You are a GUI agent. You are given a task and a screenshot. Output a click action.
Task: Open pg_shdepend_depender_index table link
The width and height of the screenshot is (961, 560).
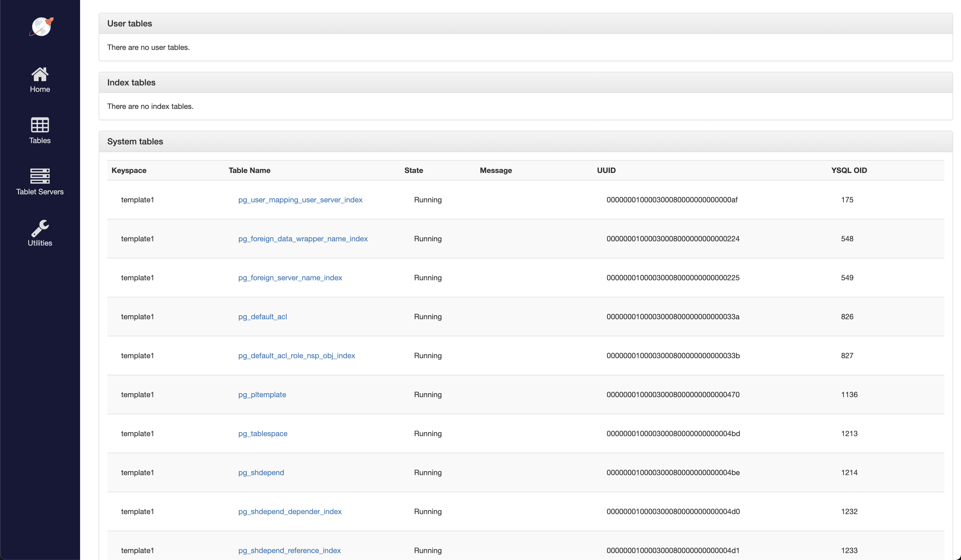290,512
